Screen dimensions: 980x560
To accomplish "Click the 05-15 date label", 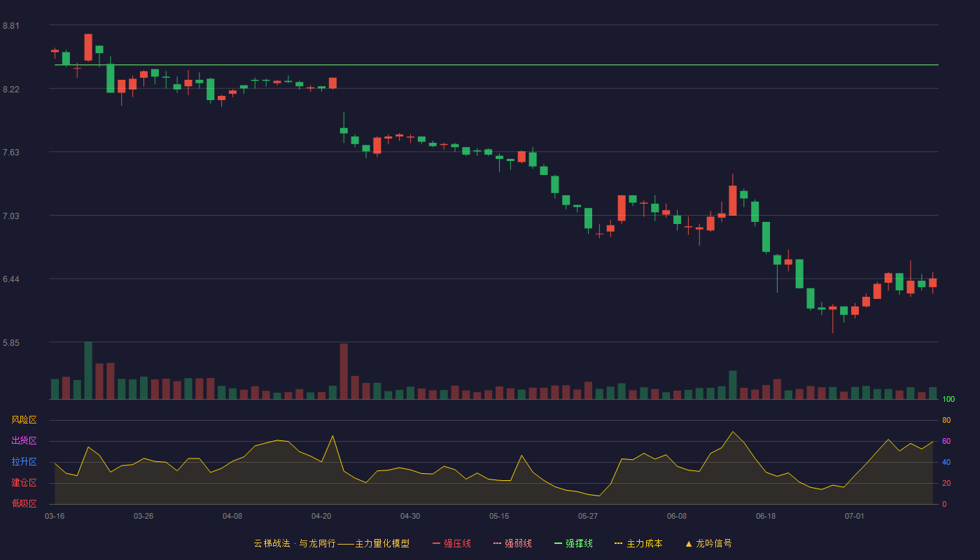I will coord(499,516).
